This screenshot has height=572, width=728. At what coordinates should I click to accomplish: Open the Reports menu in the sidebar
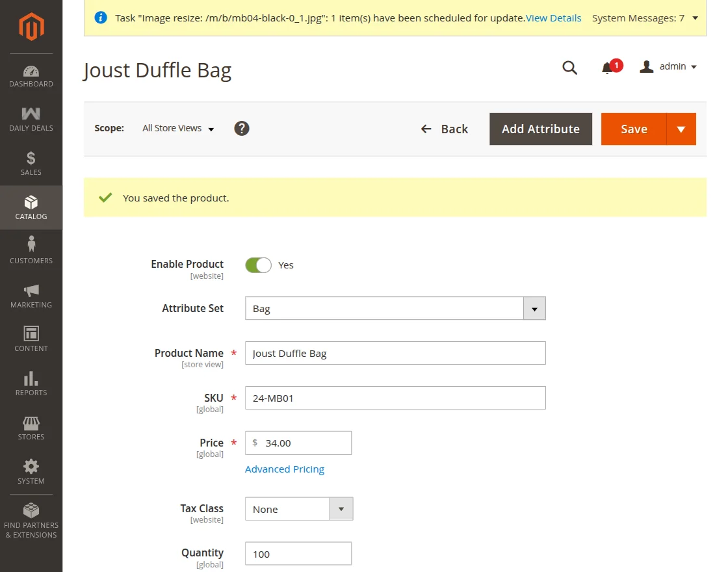point(31,383)
